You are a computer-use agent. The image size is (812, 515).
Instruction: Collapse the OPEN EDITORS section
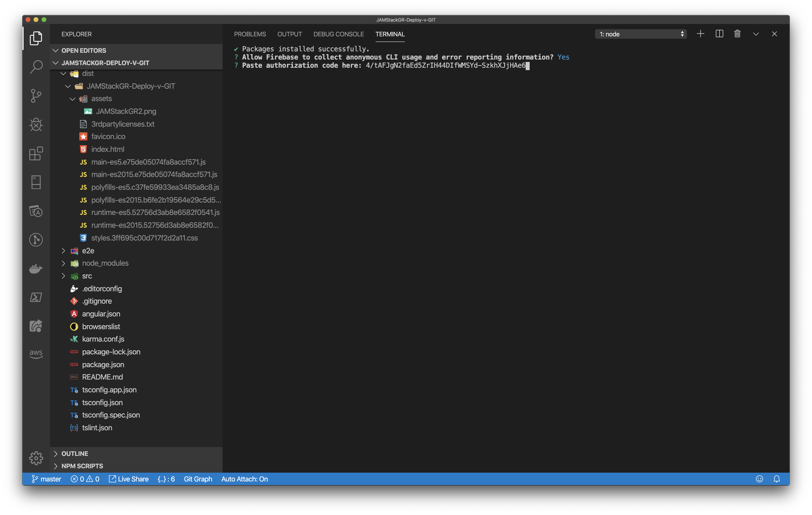pos(136,50)
